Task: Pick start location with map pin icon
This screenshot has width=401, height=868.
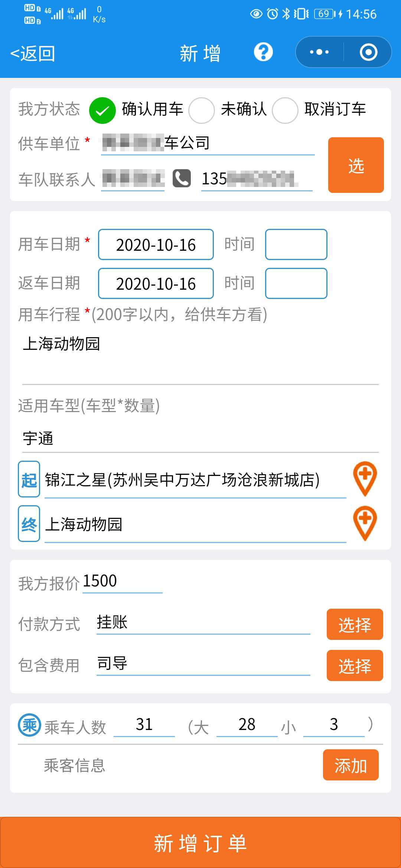Action: pos(365,479)
